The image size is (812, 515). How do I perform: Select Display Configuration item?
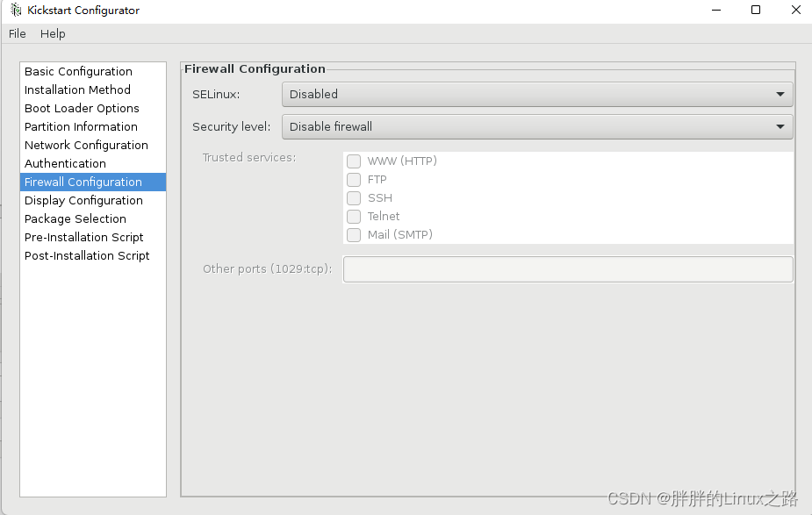83,201
